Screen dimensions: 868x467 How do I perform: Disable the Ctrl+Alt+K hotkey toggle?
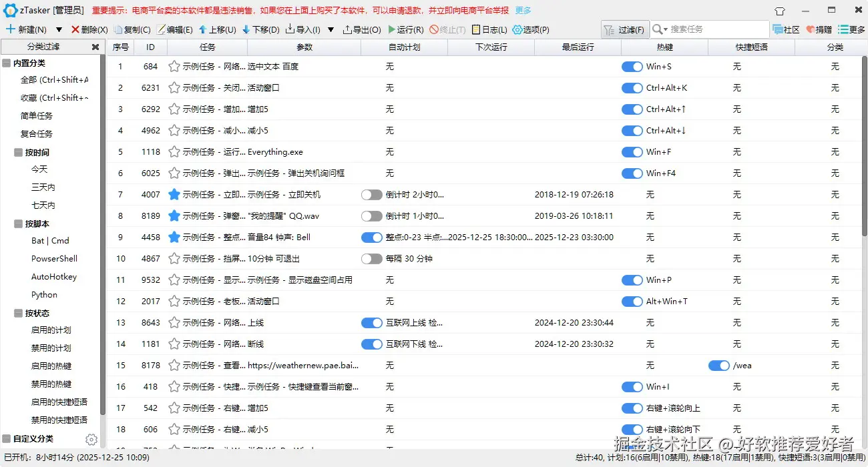[x=632, y=88]
